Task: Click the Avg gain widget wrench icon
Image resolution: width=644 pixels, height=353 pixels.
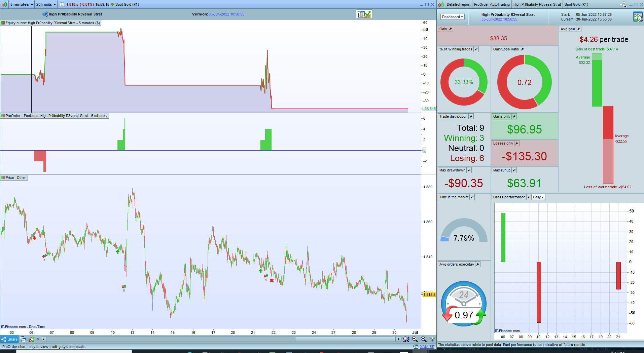Action: pos(579,29)
